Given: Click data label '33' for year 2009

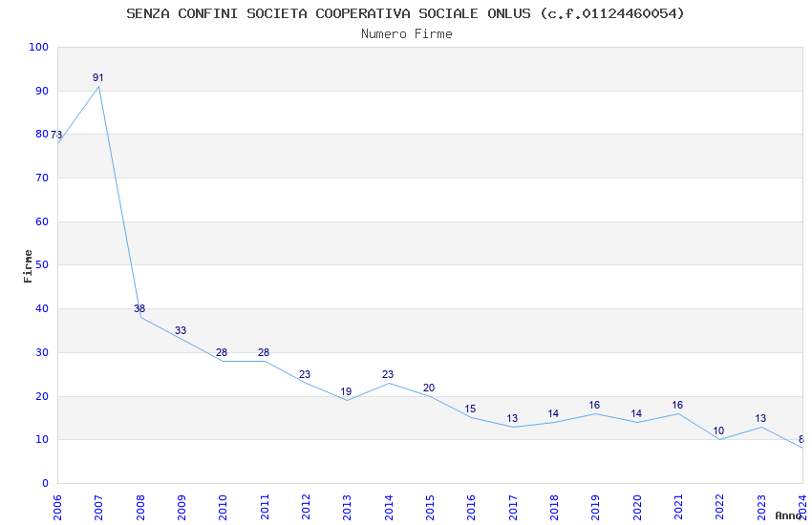Looking at the screenshot, I should [x=181, y=330].
